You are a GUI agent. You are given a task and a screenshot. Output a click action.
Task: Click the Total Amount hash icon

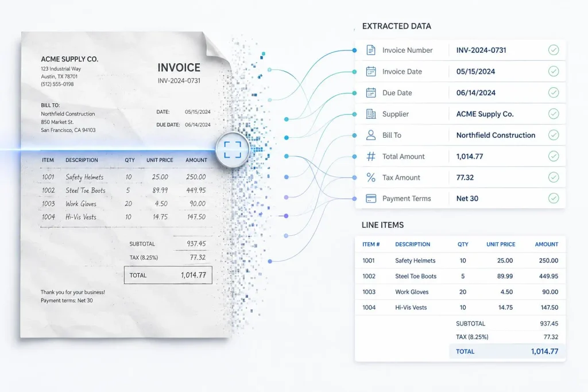pyautogui.click(x=370, y=156)
